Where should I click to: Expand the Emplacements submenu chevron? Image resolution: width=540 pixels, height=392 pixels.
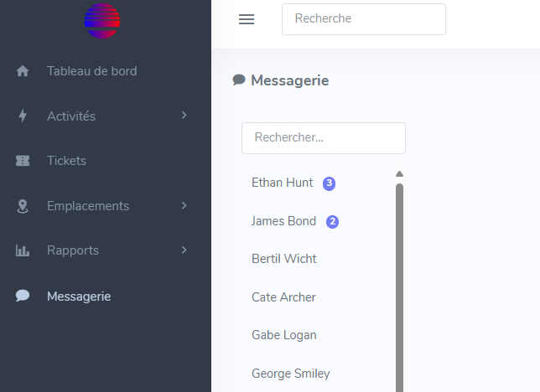tap(184, 205)
